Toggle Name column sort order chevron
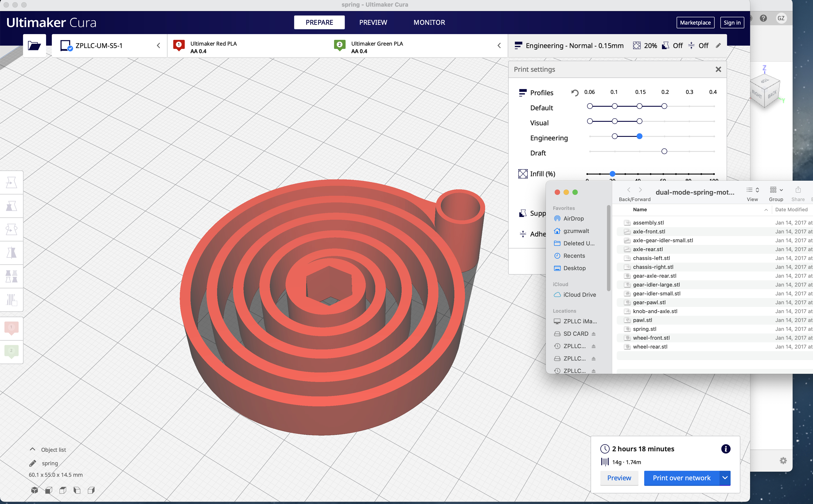 pos(766,210)
